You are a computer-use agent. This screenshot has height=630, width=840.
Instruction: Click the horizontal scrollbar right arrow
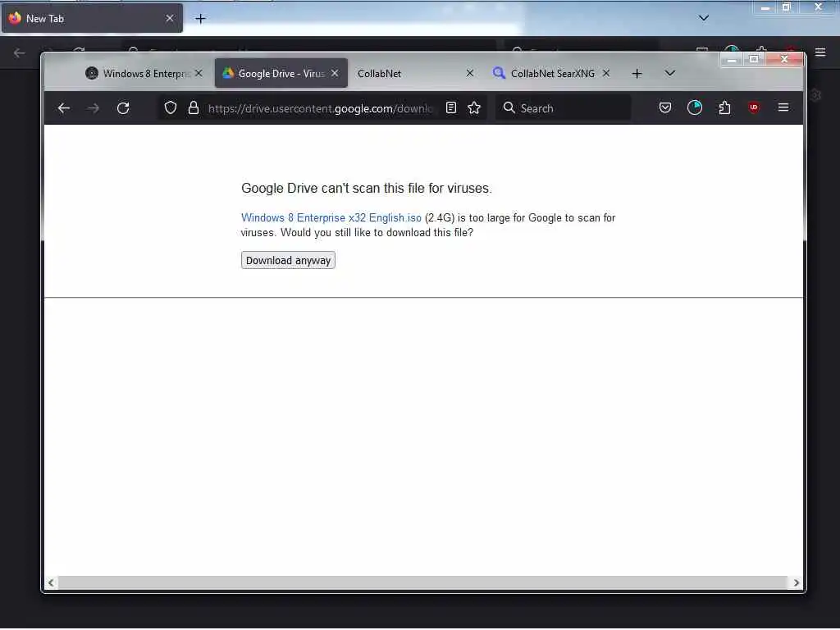[x=796, y=583]
